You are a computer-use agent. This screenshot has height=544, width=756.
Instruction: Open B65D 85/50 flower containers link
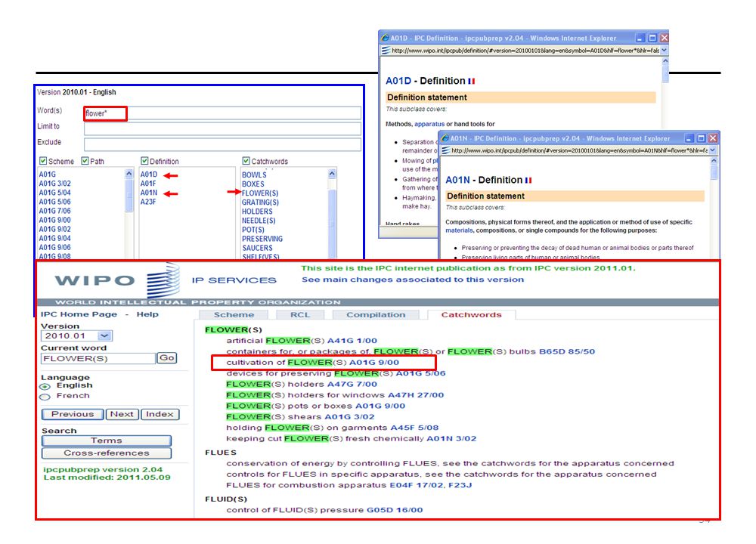tap(567, 352)
